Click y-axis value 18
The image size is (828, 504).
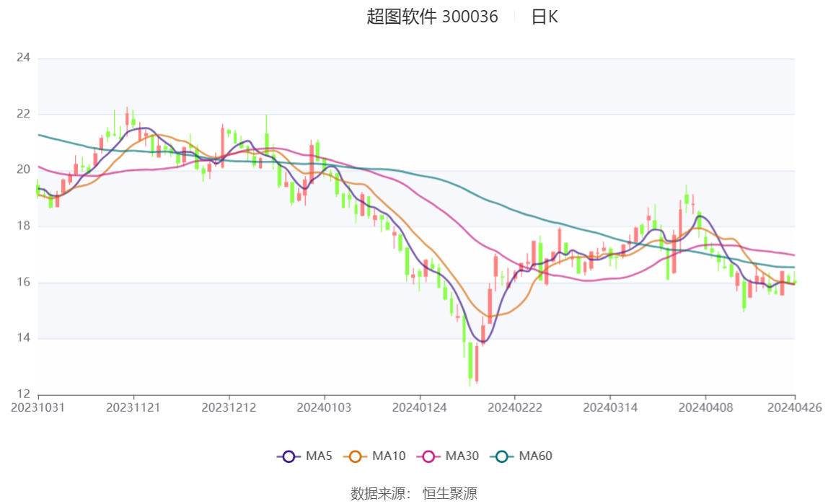[23, 226]
